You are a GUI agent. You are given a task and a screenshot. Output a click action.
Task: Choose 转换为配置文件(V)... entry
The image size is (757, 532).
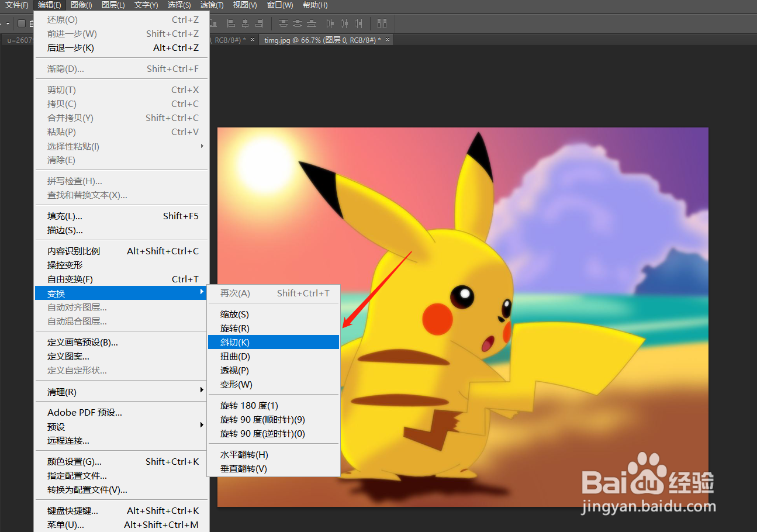pyautogui.click(x=121, y=490)
